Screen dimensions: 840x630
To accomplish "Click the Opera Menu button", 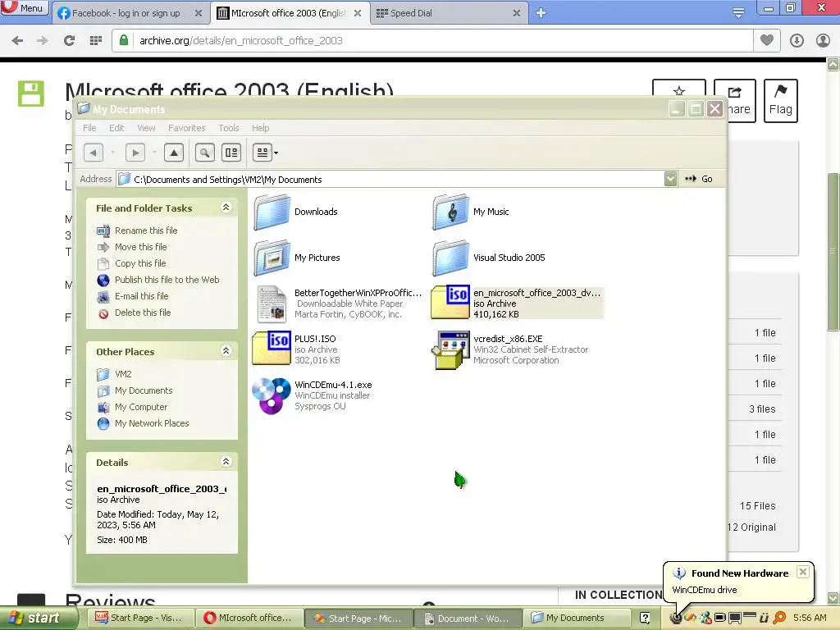I will point(24,8).
